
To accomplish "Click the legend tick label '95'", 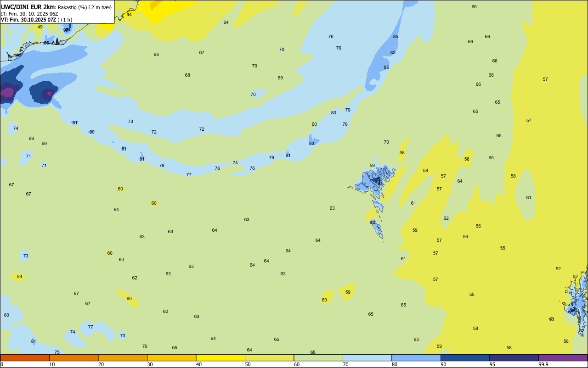I will pyautogui.click(x=492, y=364).
